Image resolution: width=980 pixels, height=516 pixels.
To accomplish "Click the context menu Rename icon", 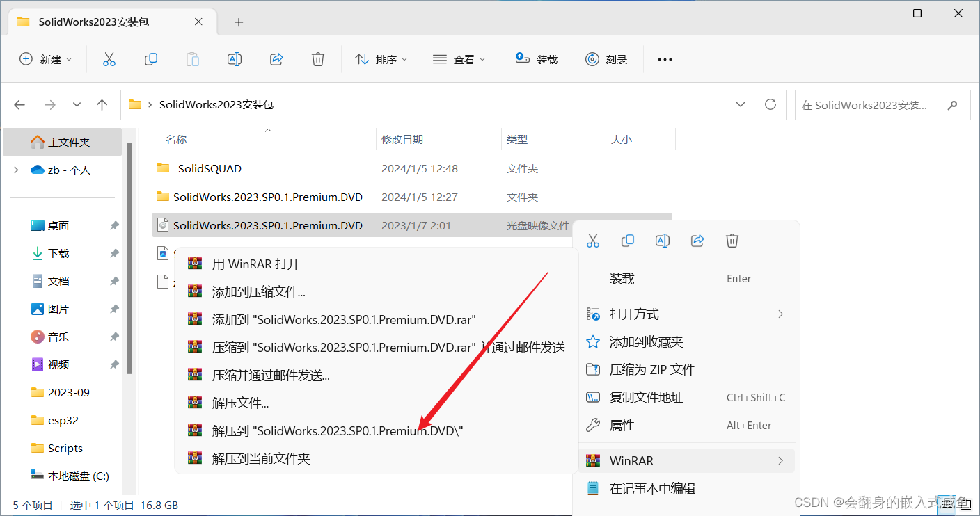I will [x=663, y=241].
